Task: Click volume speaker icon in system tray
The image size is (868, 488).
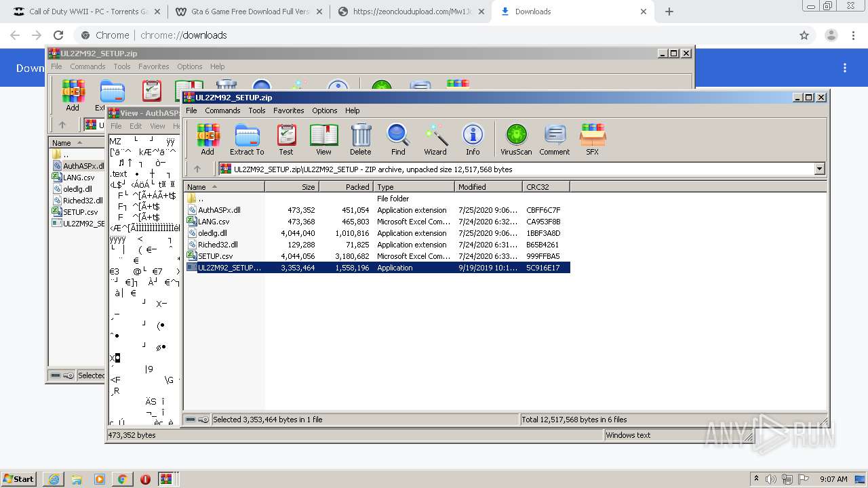Action: pos(771,479)
